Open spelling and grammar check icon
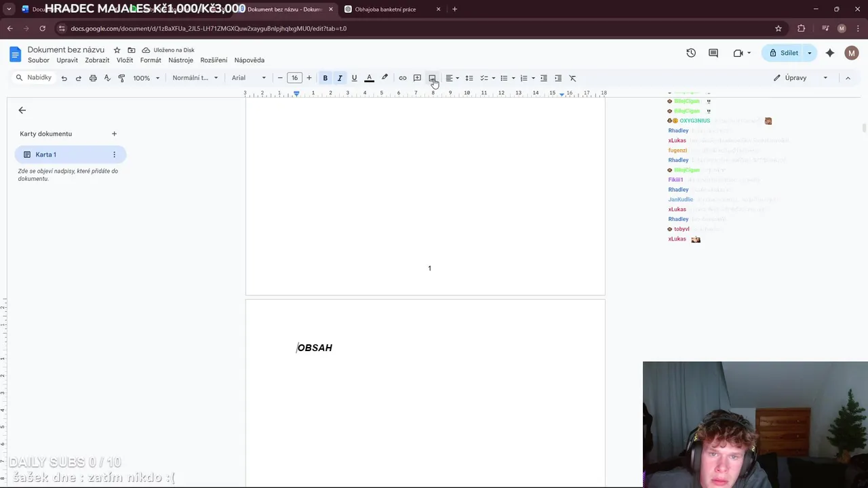 (x=107, y=78)
